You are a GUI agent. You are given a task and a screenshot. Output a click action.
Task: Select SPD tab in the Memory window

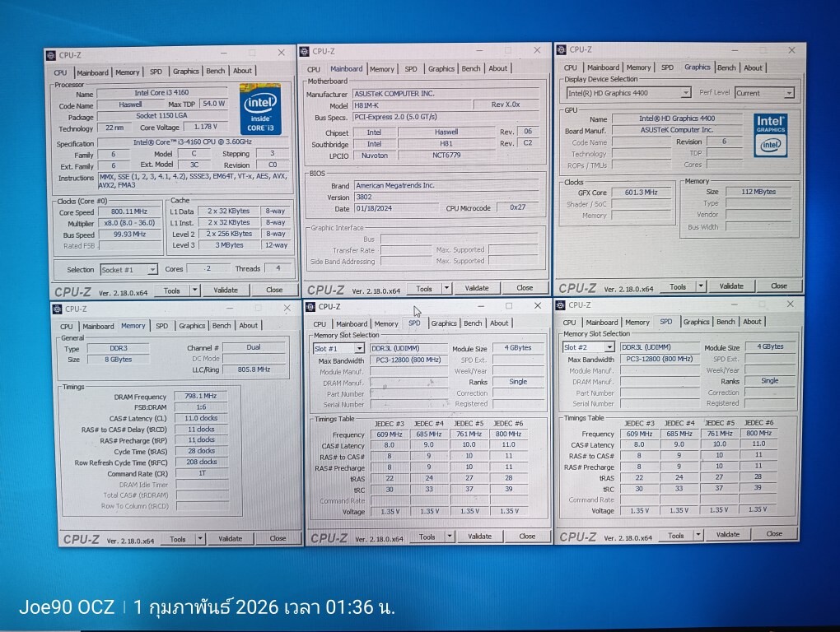point(161,326)
